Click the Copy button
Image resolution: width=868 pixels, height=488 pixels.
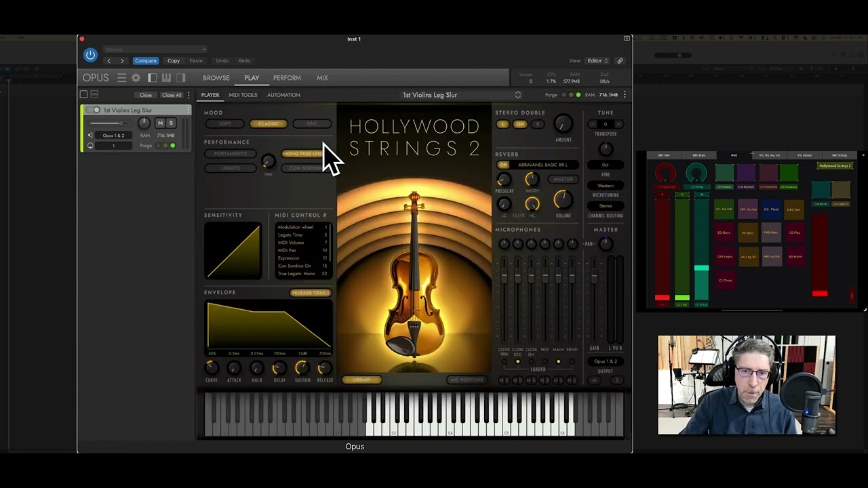coord(174,61)
